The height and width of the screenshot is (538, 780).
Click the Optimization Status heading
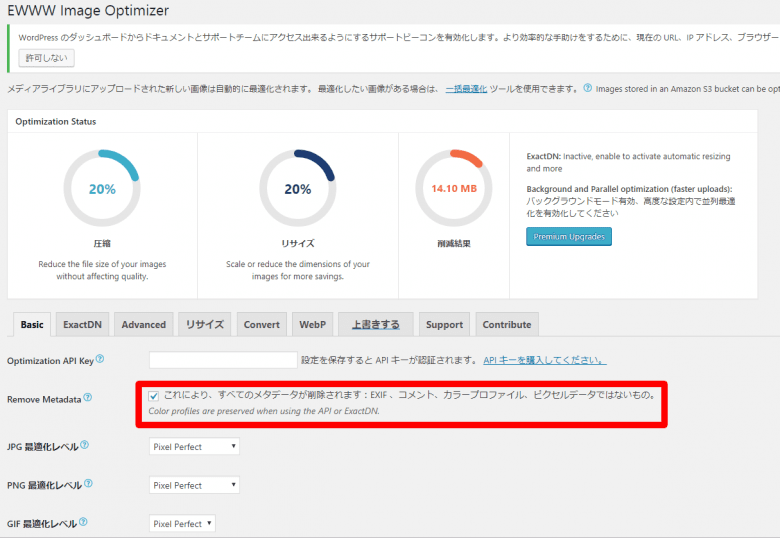[x=56, y=121]
